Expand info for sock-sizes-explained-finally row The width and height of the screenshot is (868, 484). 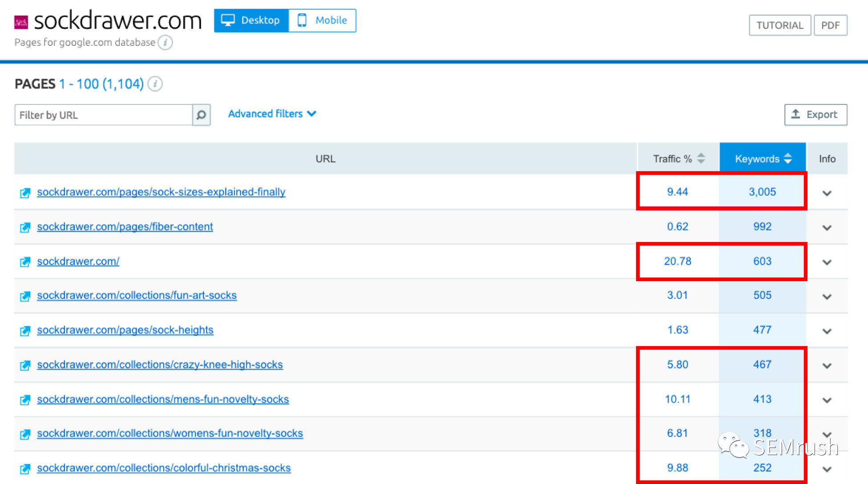point(827,193)
